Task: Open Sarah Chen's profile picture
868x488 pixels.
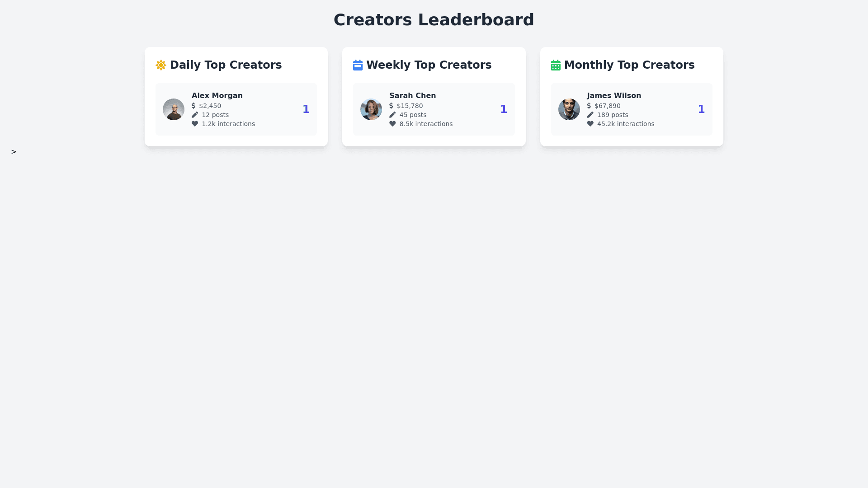Action: (371, 109)
